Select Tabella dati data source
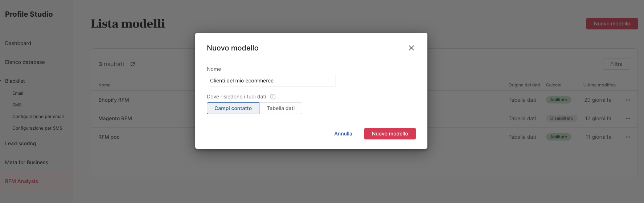Viewport: 644px width, 203px height. click(x=281, y=108)
